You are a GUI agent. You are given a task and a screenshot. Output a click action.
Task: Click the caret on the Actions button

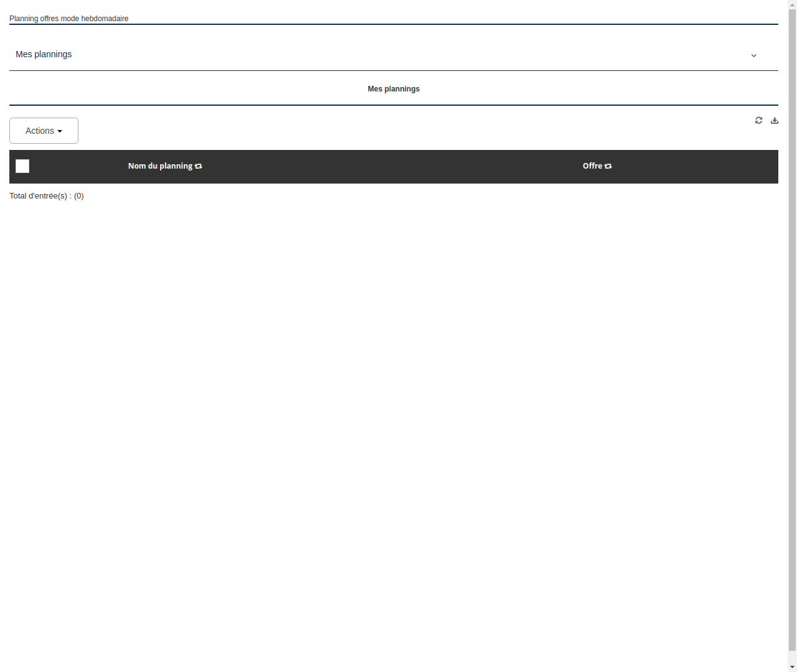click(60, 131)
